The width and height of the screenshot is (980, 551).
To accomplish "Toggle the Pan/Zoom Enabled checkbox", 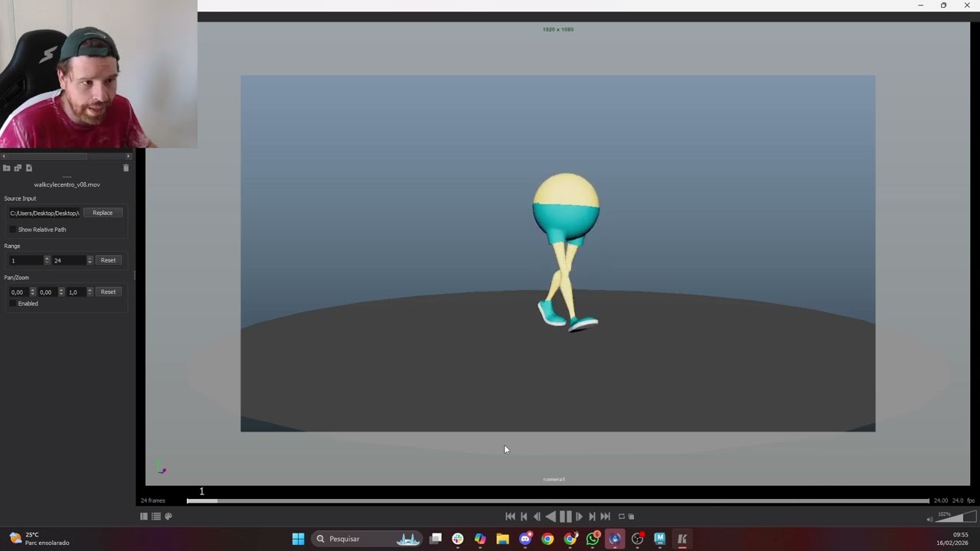I will [x=12, y=304].
